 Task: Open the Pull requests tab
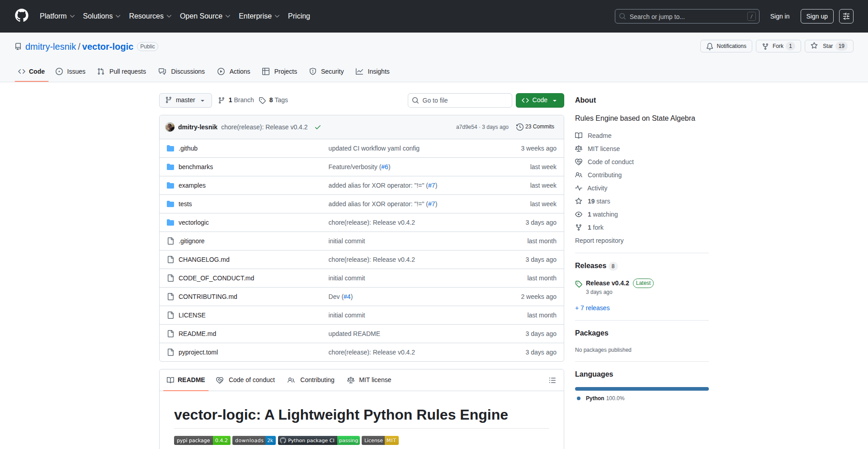122,71
